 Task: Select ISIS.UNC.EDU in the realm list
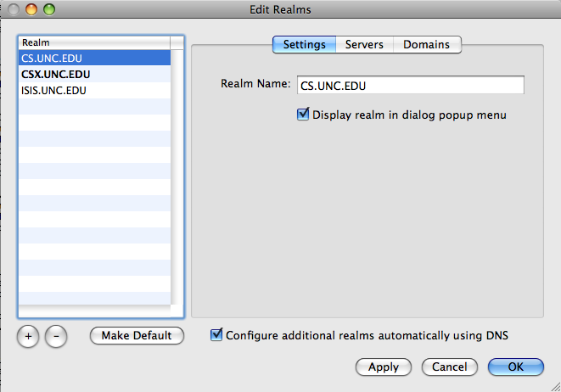pos(94,91)
